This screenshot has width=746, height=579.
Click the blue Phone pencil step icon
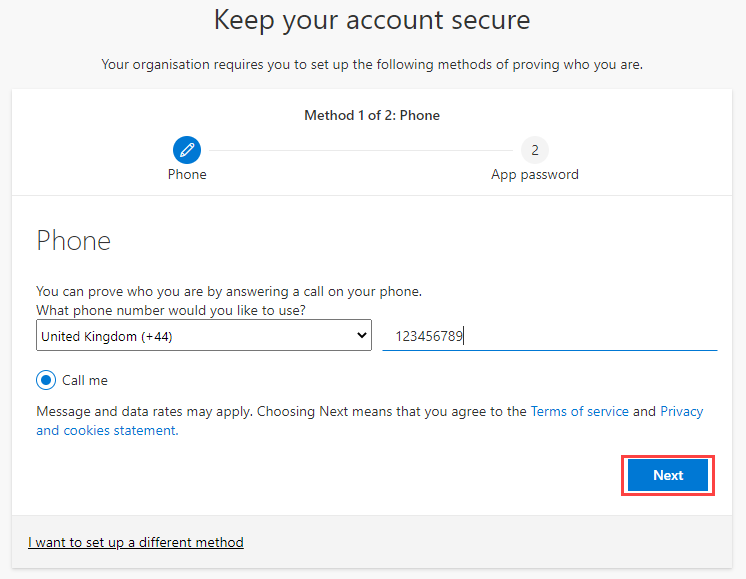point(187,150)
